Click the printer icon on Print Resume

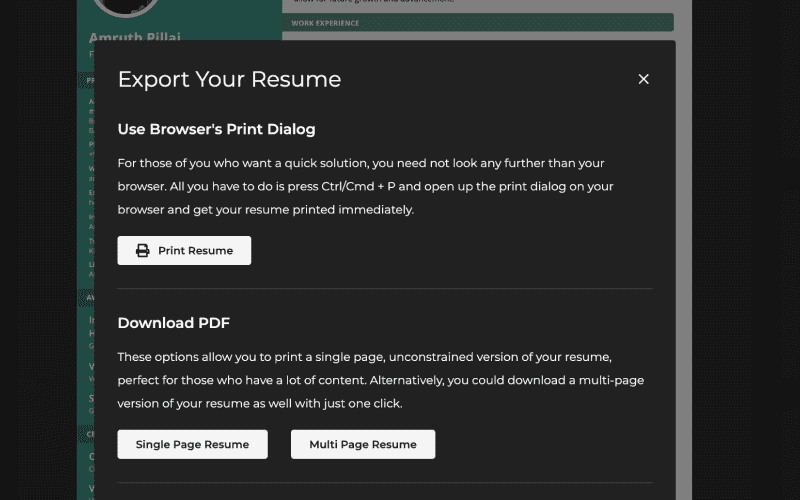tap(143, 251)
